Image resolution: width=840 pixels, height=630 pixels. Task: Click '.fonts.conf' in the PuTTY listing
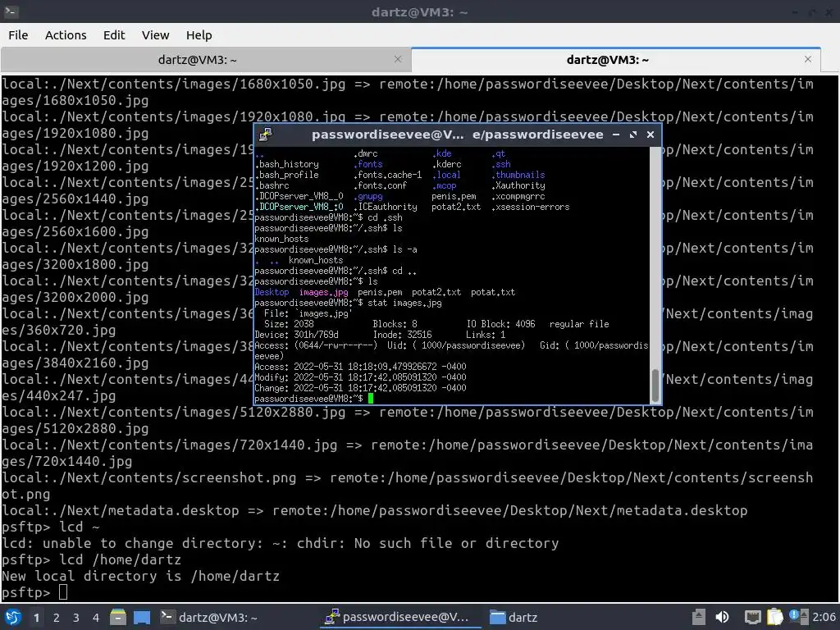(x=381, y=185)
